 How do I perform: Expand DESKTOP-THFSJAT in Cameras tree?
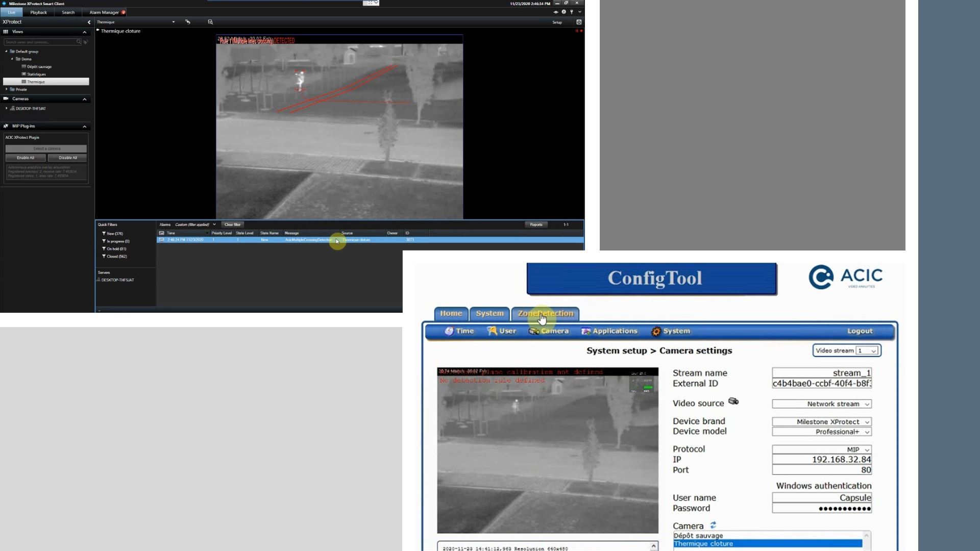7,108
